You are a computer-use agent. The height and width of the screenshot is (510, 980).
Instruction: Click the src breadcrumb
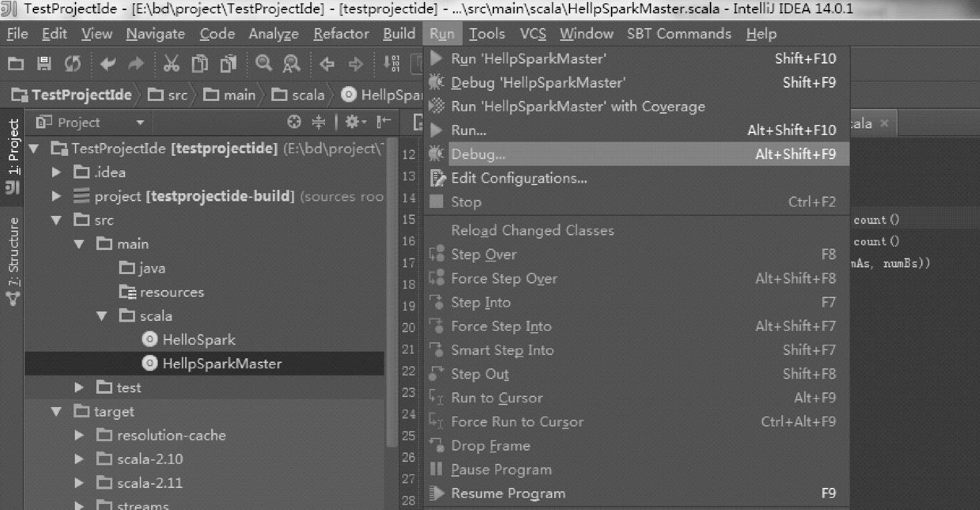pos(168,95)
